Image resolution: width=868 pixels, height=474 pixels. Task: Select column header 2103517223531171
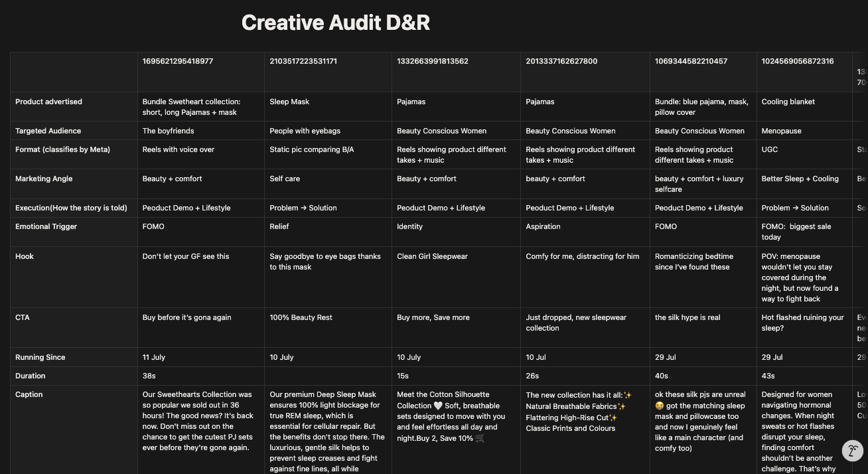coord(303,61)
